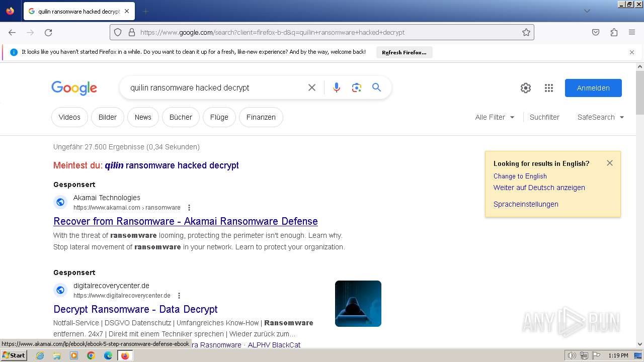
Task: Click the Anmelden sign-in button
Action: point(593,88)
